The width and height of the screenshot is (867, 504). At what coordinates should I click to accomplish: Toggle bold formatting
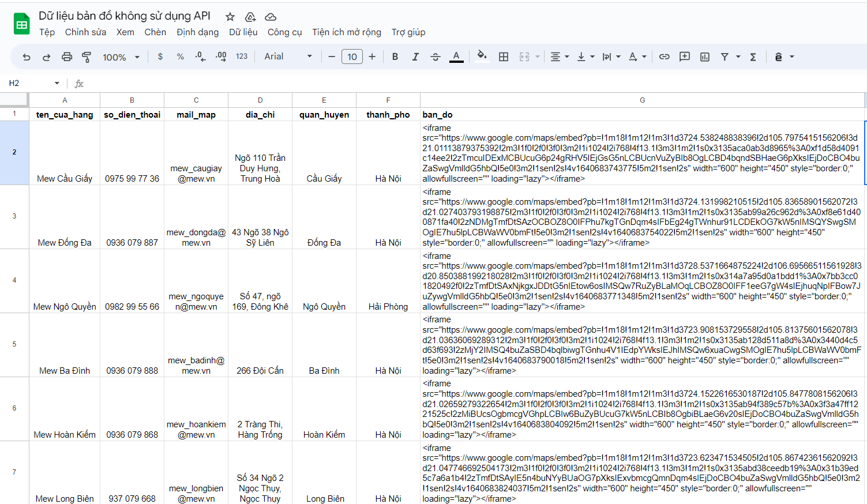(395, 57)
